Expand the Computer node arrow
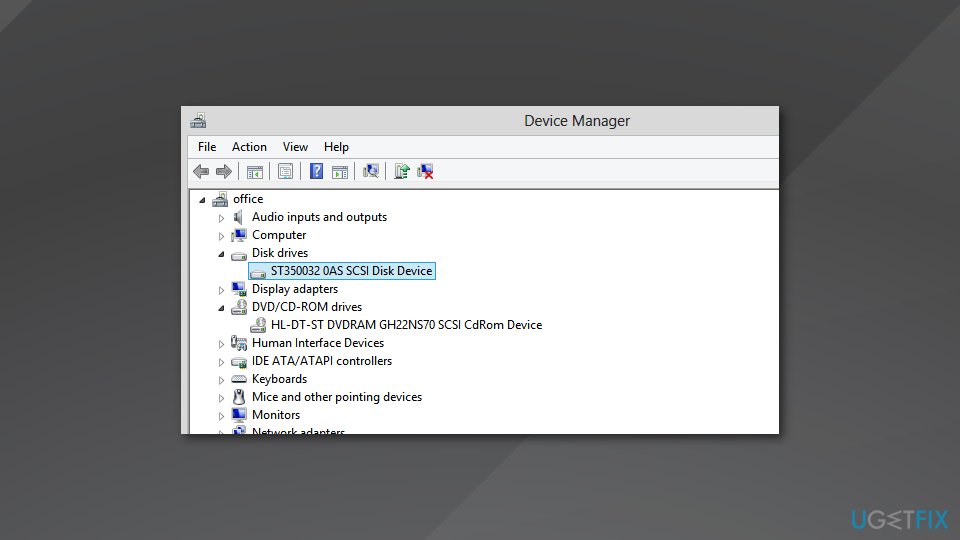The width and height of the screenshot is (960, 540). (221, 236)
